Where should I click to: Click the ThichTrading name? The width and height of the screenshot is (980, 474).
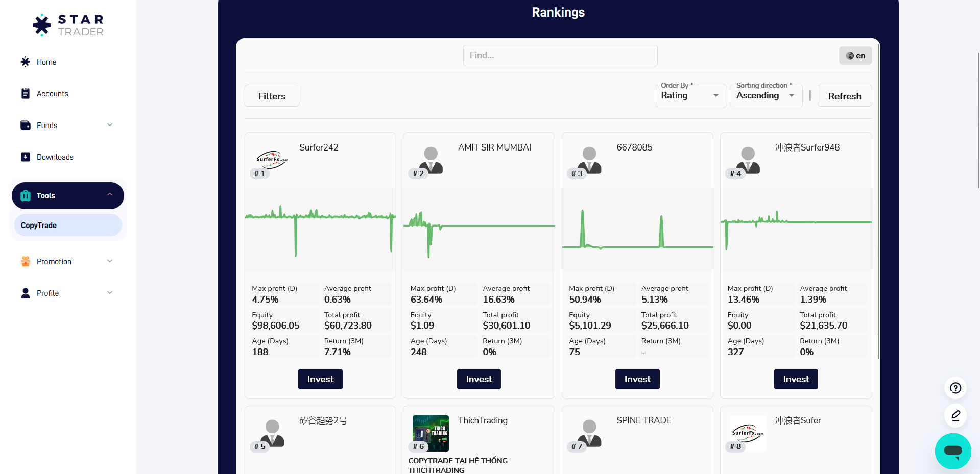[x=483, y=420]
